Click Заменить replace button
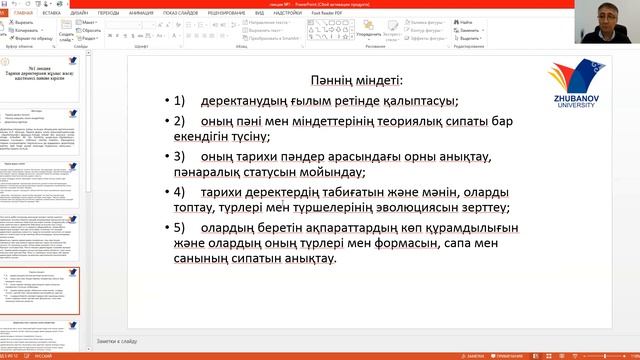The height and width of the screenshot is (360, 640). (x=469, y=30)
